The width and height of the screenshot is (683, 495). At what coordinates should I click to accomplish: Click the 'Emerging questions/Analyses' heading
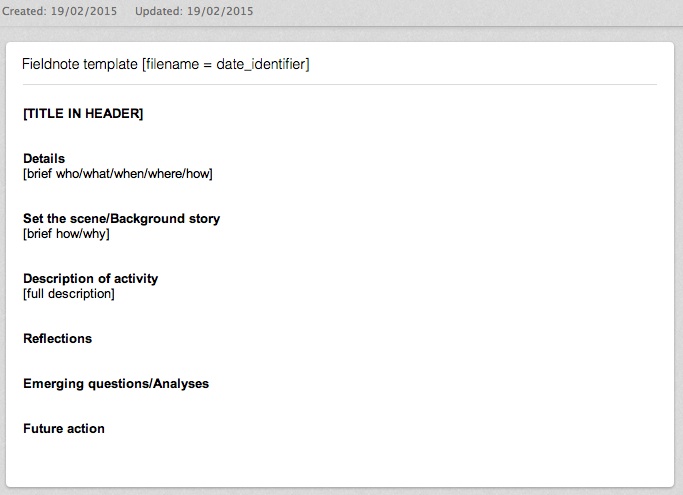tap(116, 383)
